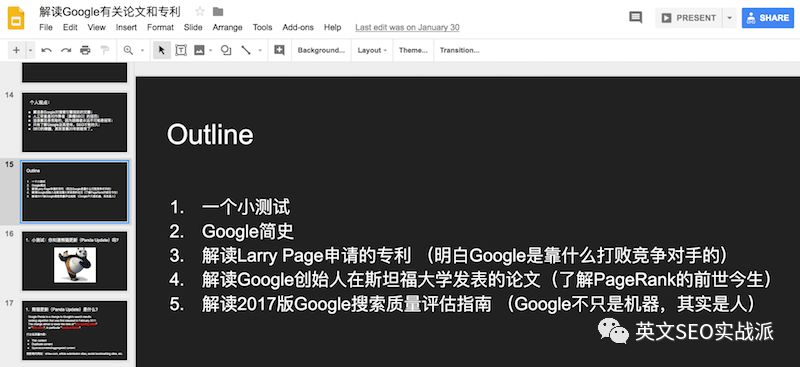This screenshot has width=800, height=367.
Task: Expand the Zoom dropdown arrow
Action: click(142, 50)
